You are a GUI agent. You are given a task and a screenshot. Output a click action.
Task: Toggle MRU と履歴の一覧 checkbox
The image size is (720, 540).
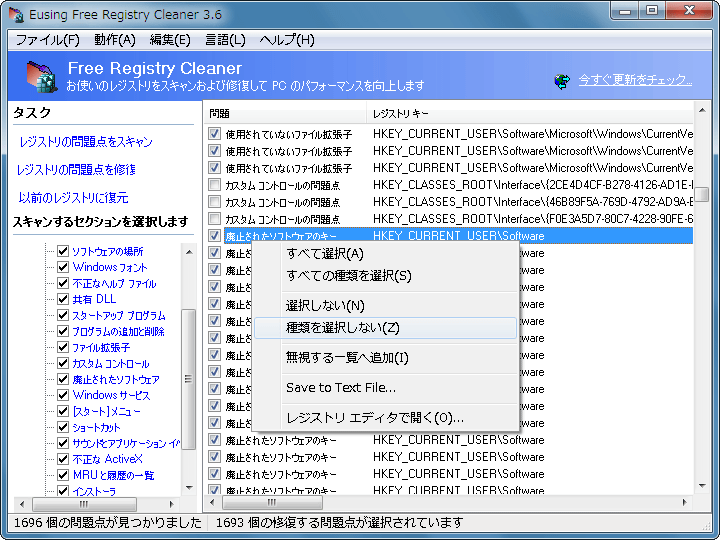coord(63,475)
